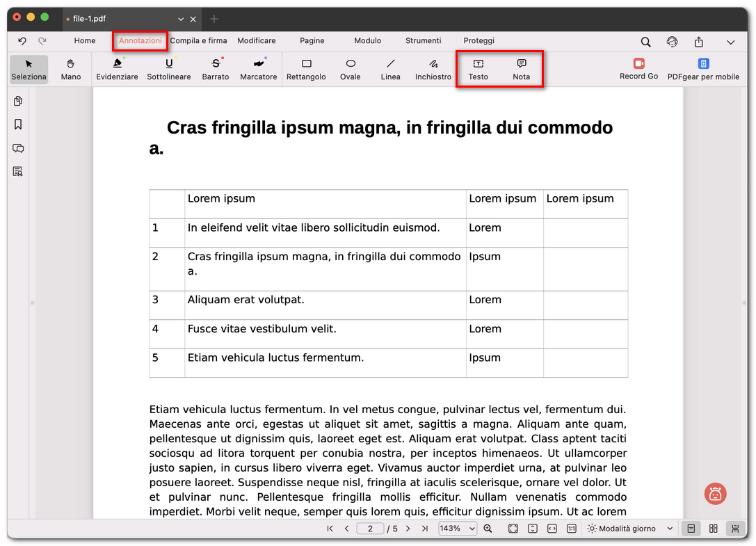Activate the Mano hand tool
Screen dimensions: 756x546
pyautogui.click(x=71, y=69)
